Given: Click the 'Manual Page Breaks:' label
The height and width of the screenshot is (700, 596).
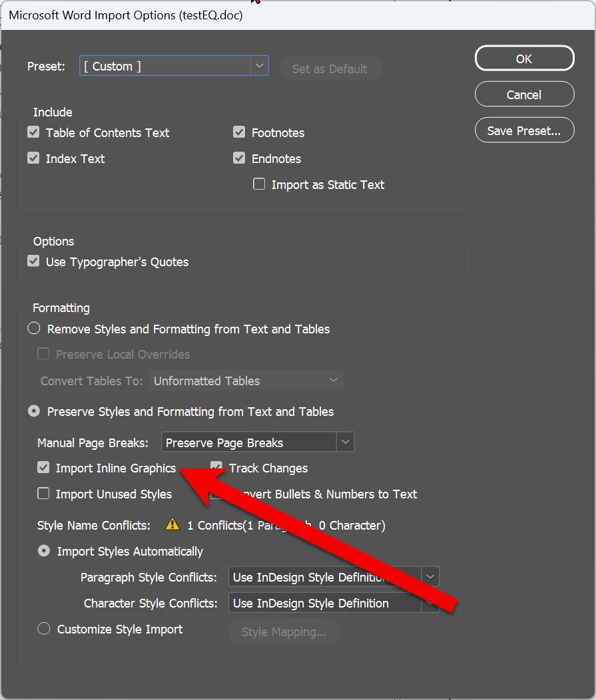Looking at the screenshot, I should 93,443.
